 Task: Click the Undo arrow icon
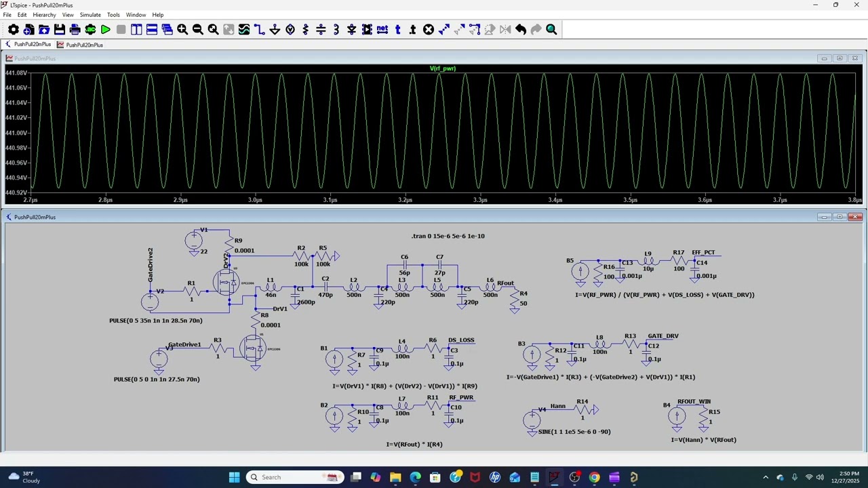click(x=521, y=29)
